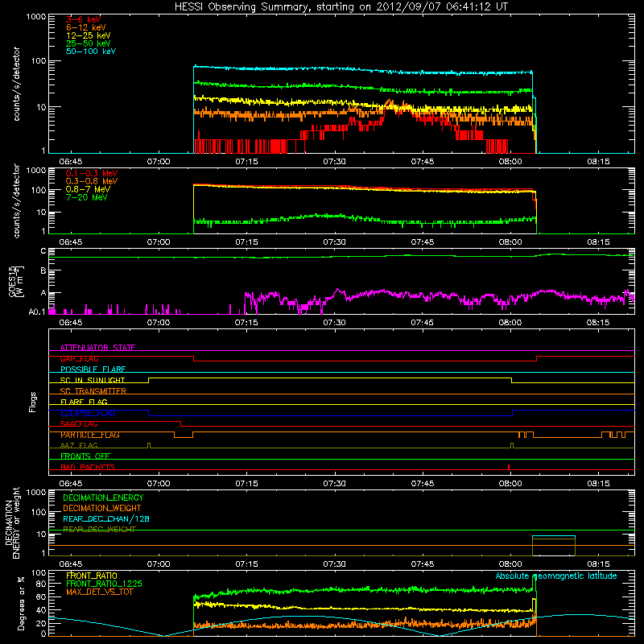Image resolution: width=644 pixels, height=644 pixels.
Task: Click the REAR_DEC_WEIGHT legend label
Action: click(99, 530)
